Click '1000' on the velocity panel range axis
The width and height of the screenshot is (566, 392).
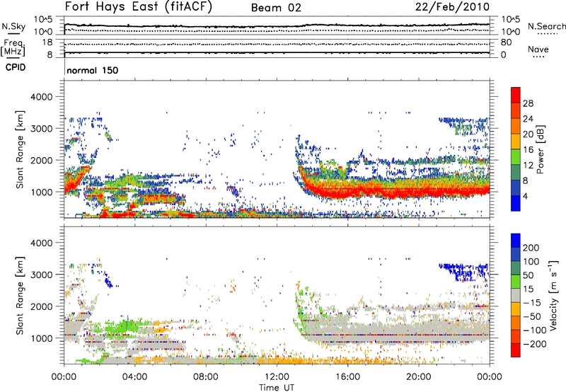(41, 338)
